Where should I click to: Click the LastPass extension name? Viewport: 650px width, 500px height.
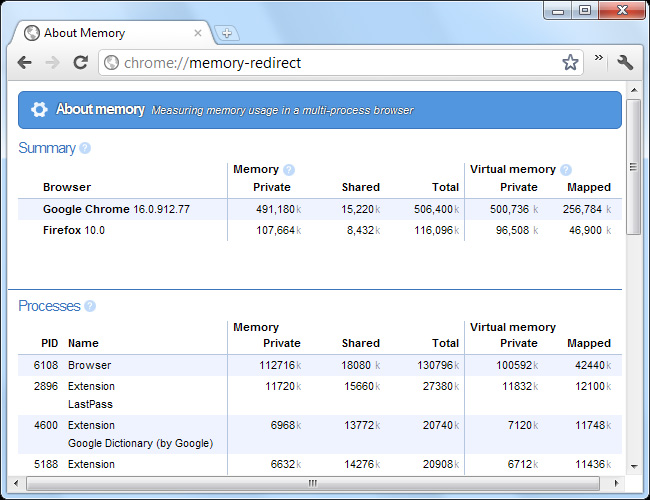90,404
